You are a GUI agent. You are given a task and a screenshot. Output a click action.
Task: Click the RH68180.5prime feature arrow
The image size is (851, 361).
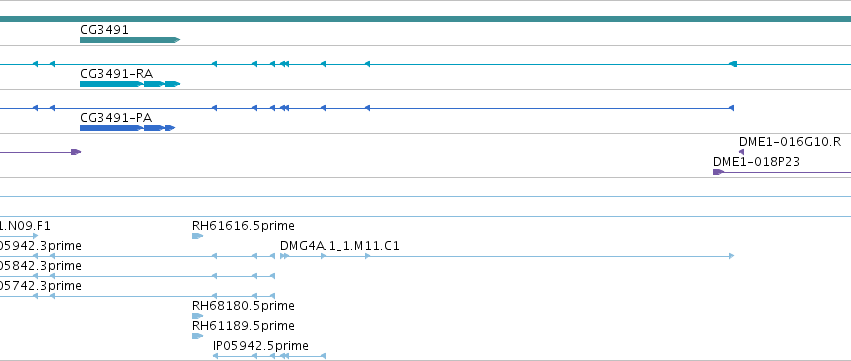[x=197, y=316]
